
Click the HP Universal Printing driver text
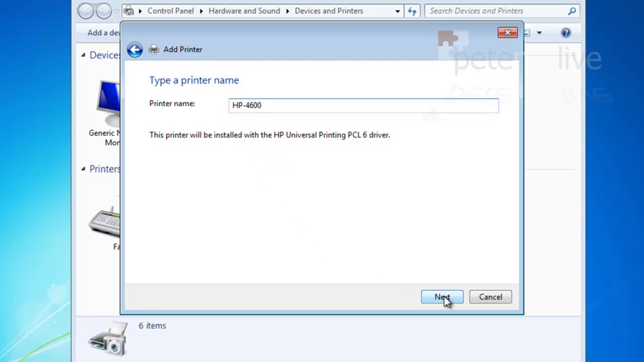270,135
